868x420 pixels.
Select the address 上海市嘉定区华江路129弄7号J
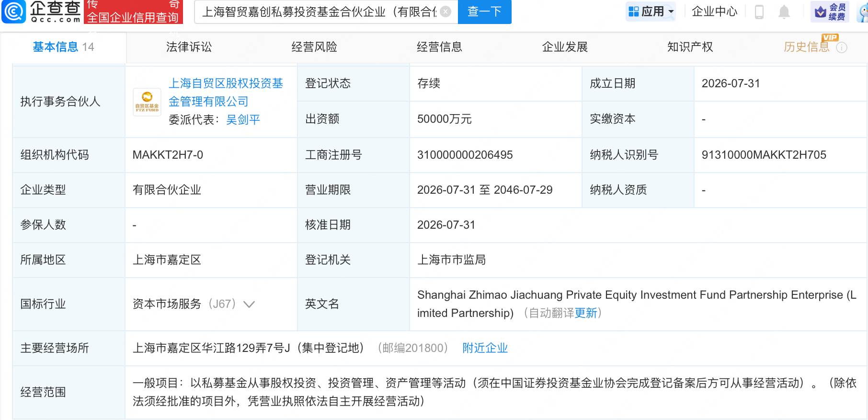(211, 348)
